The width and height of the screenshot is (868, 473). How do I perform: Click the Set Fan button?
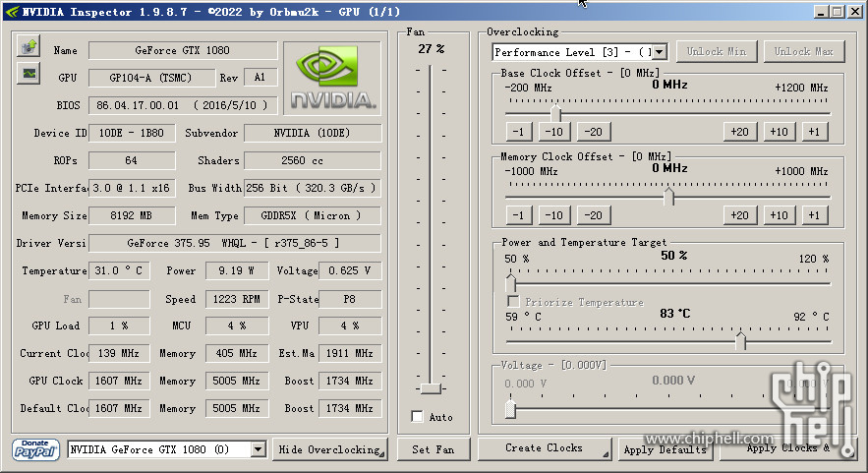[434, 449]
